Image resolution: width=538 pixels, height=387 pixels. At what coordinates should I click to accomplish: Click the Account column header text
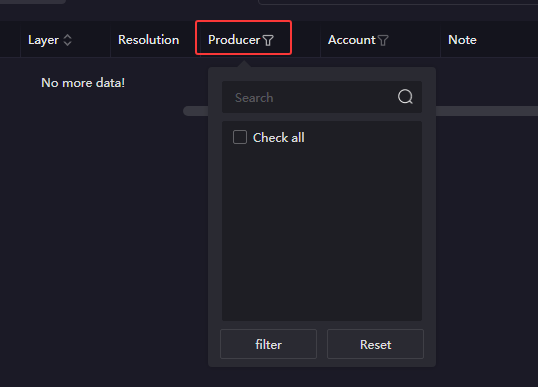click(x=352, y=40)
